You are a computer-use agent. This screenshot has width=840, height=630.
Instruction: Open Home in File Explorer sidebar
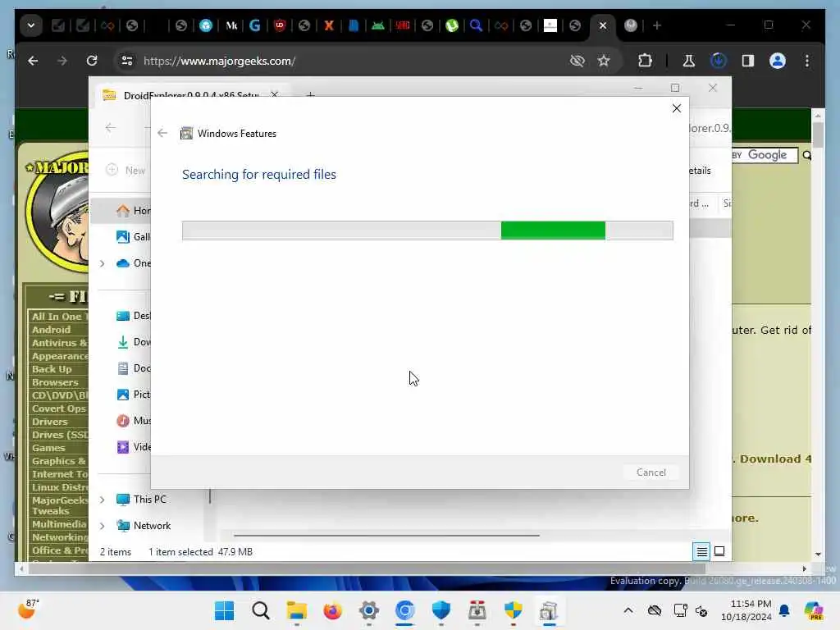(134, 211)
